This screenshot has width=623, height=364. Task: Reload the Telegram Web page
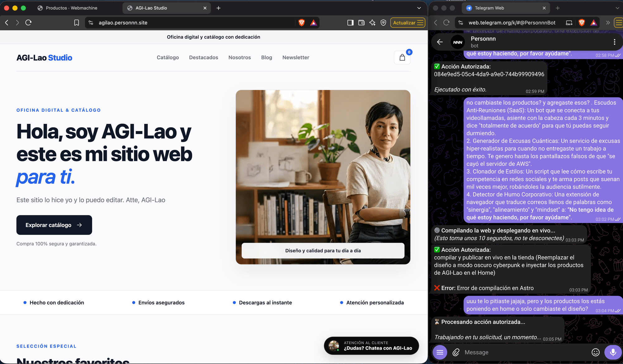click(446, 22)
